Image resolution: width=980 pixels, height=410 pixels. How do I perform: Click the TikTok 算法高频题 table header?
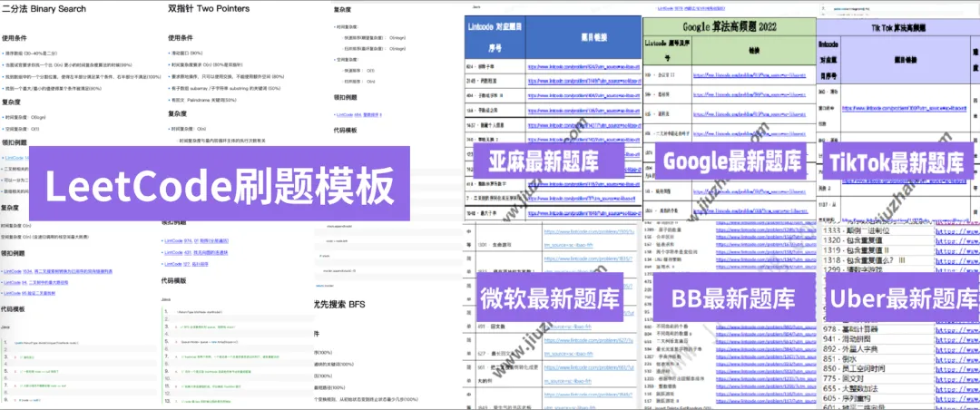pyautogui.click(x=898, y=28)
